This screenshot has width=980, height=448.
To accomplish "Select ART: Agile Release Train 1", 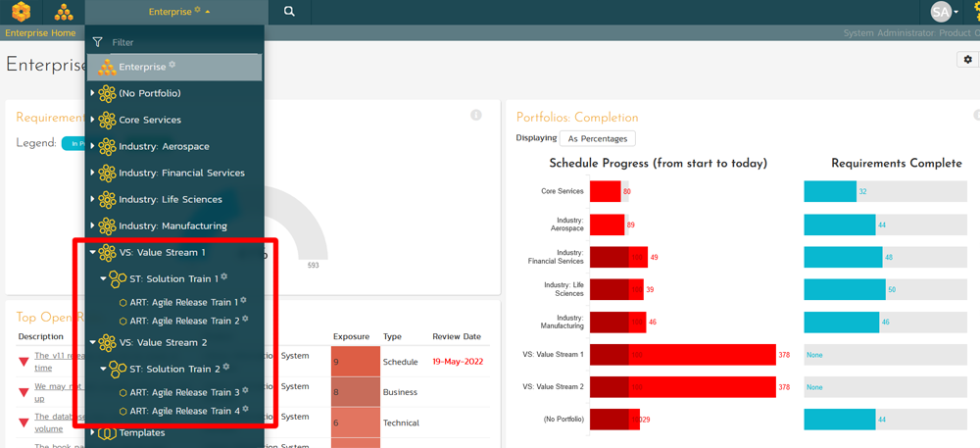I will [x=184, y=302].
